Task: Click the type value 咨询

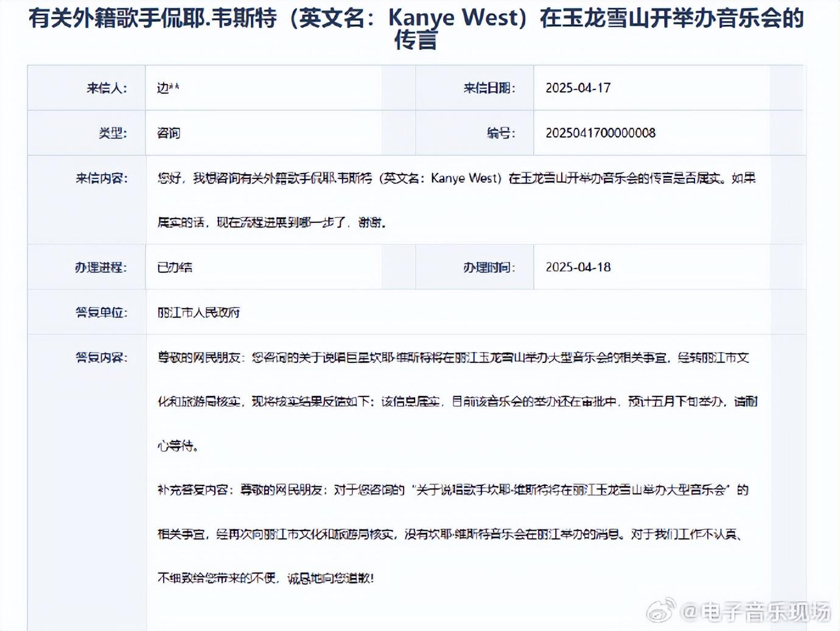Action: pyautogui.click(x=169, y=133)
